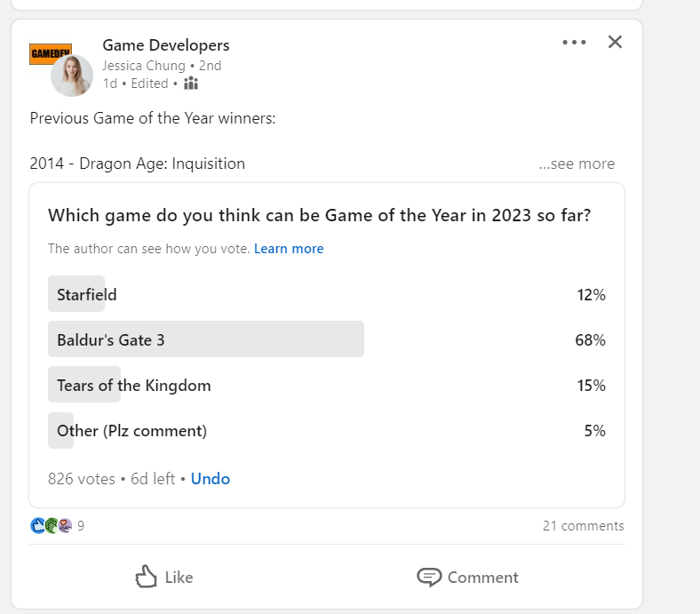Click the thumbs-up Like icon
Viewport: 700px width, 614px height.
147,578
